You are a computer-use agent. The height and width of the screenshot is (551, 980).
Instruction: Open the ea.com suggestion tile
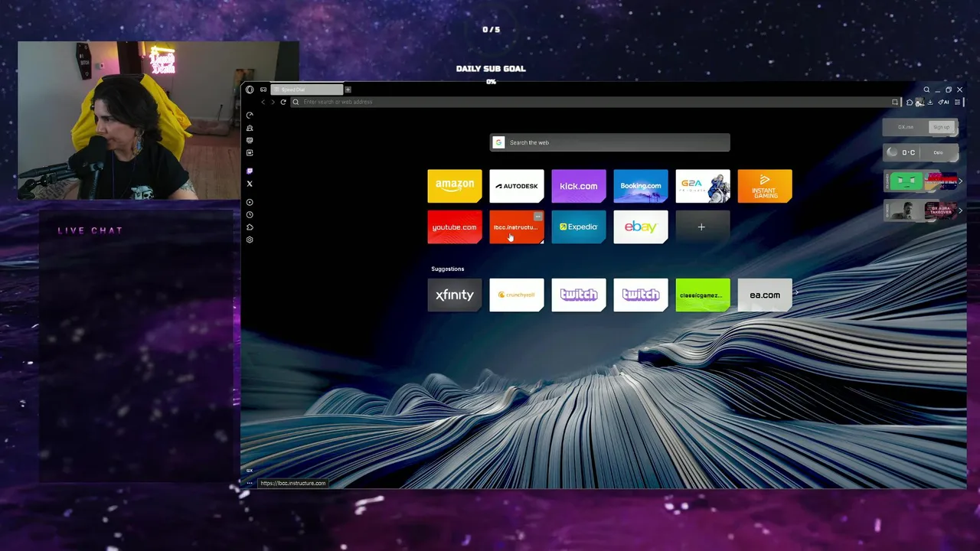point(765,295)
